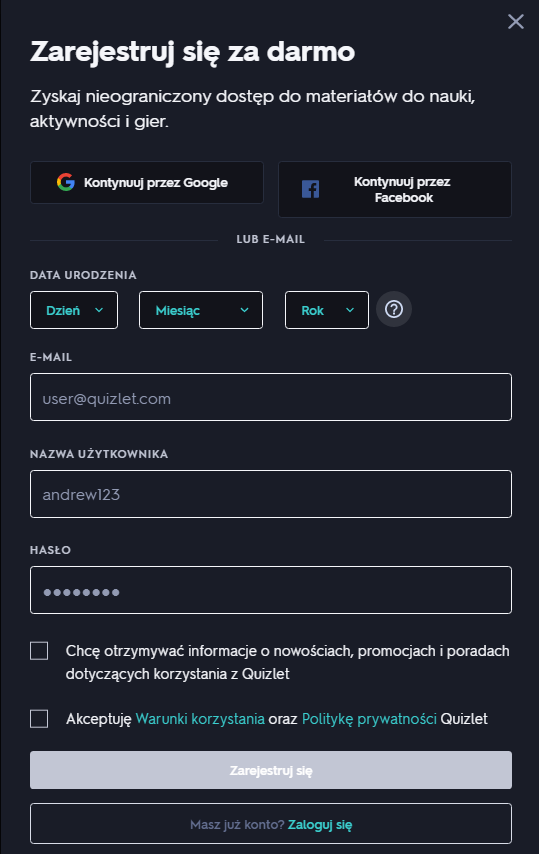This screenshot has height=854, width=539.
Task: Continue with Kontynuuj przez Google button
Action: 147,182
